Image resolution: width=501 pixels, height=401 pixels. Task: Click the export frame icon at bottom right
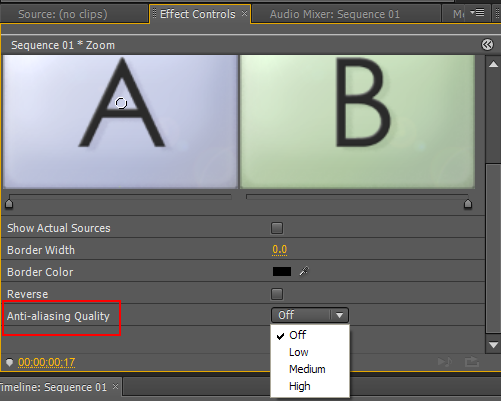[472, 362]
